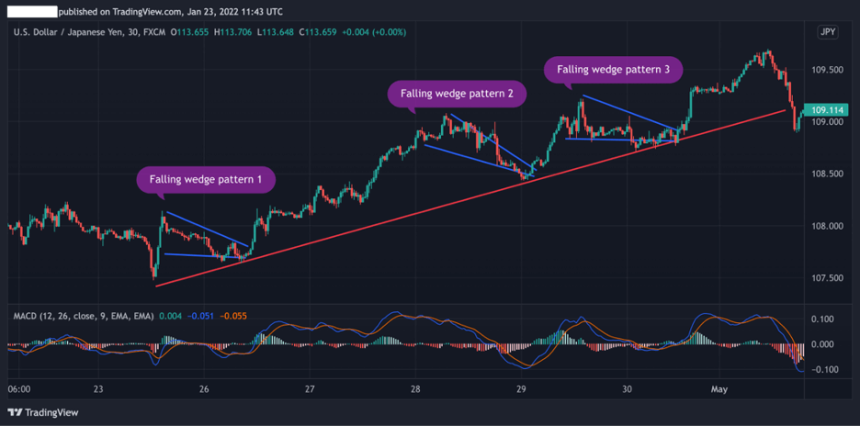Click the MACD -0.100 scale label
Screen dimensions: 860x426
click(x=824, y=370)
